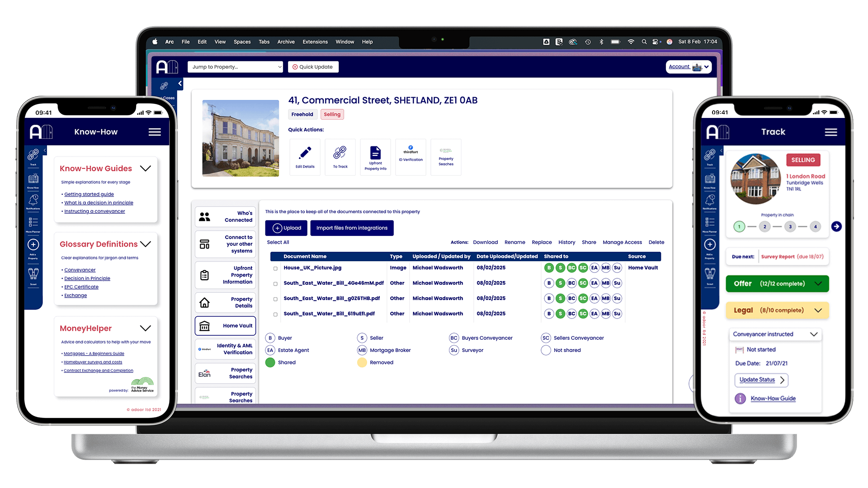This screenshot has height=488, width=868.
Task: Open the Spaces menu in menu bar
Action: (242, 42)
